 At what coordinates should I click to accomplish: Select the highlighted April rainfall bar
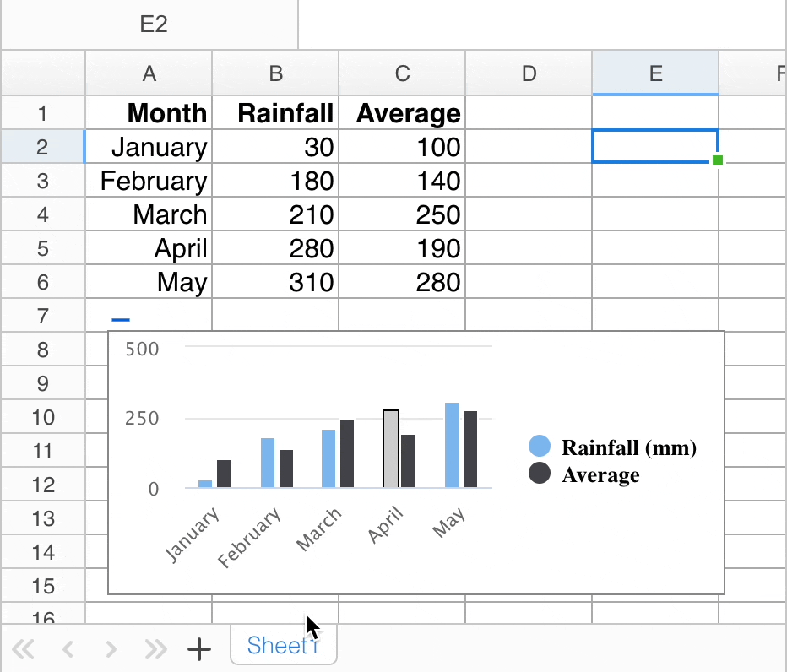391,448
